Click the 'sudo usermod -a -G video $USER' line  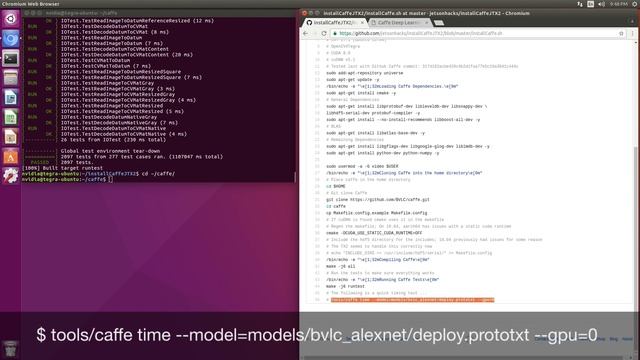[362, 167]
